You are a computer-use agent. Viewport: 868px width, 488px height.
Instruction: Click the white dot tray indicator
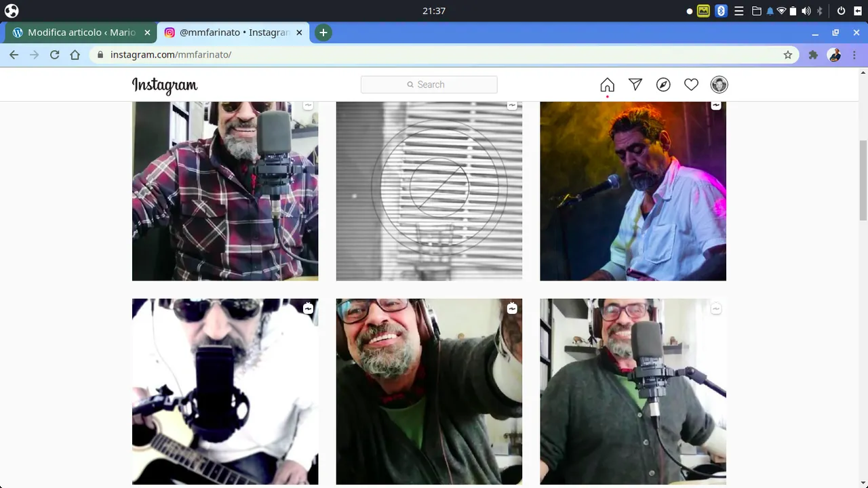coord(690,11)
